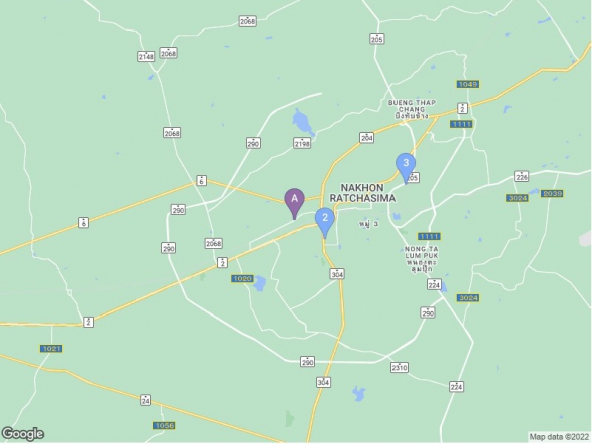592x444 pixels.
Task: Select the blue map pin numbered 2
Action: [325, 223]
